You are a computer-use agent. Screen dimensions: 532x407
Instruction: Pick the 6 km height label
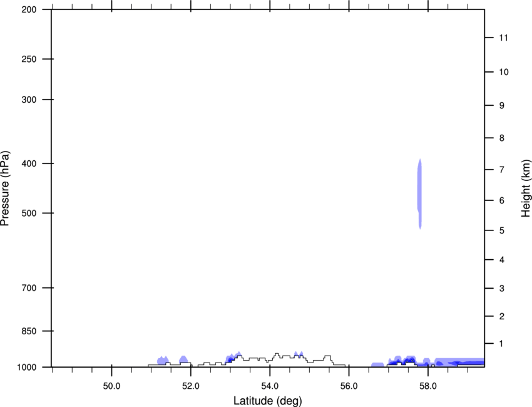coord(502,200)
